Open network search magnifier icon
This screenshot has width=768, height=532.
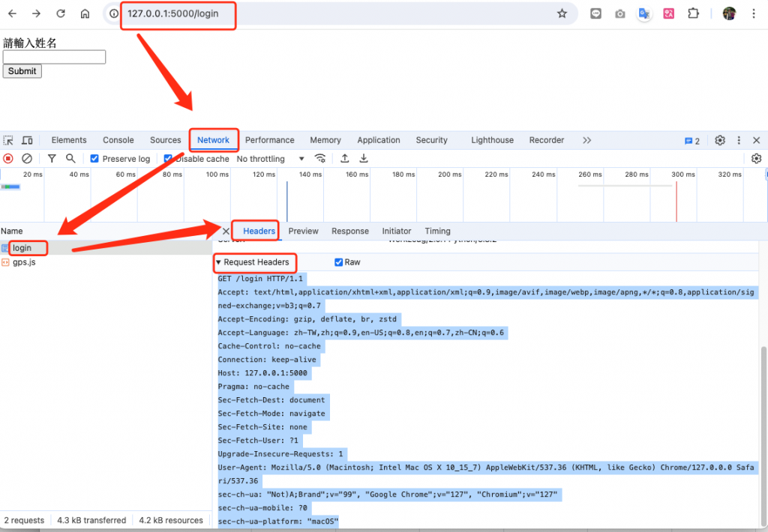click(x=70, y=159)
